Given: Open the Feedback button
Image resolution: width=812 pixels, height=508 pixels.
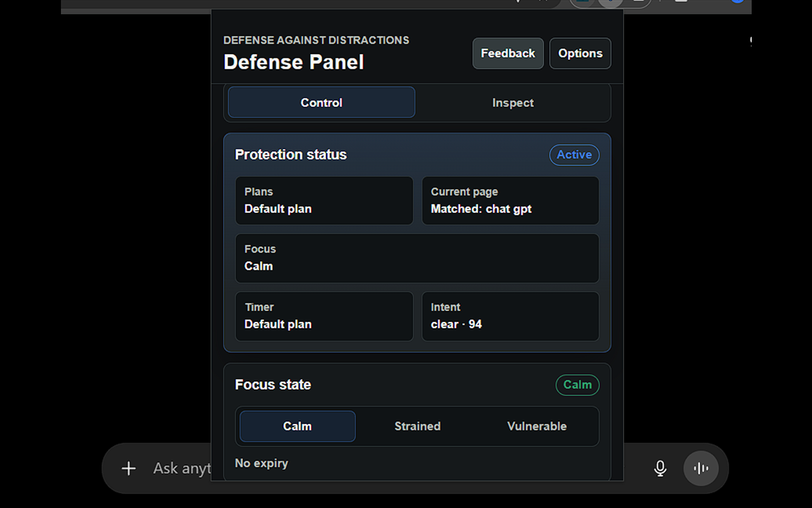Looking at the screenshot, I should coord(508,53).
